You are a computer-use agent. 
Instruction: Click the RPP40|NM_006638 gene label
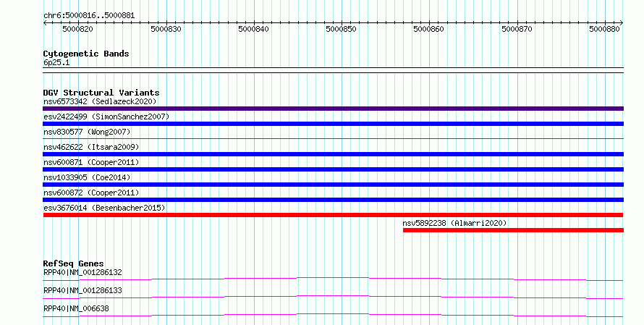tap(76, 308)
